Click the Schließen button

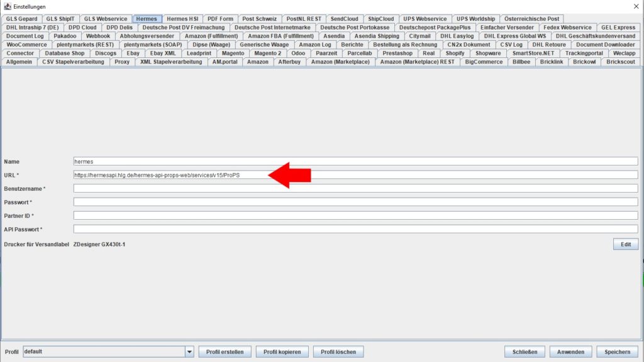[x=525, y=352]
